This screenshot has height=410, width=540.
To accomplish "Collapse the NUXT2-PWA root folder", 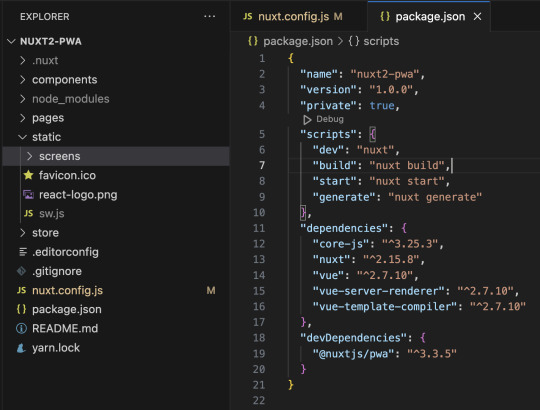I will click(11, 41).
